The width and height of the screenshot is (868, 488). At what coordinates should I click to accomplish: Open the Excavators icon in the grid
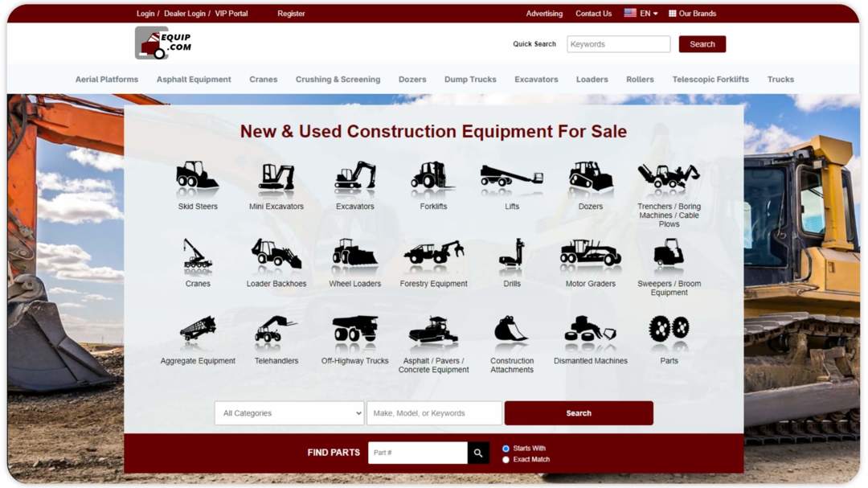[x=355, y=175]
